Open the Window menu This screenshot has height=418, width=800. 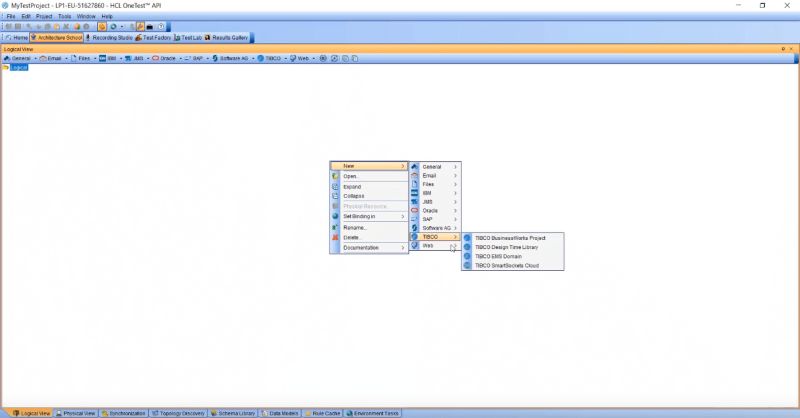[86, 16]
